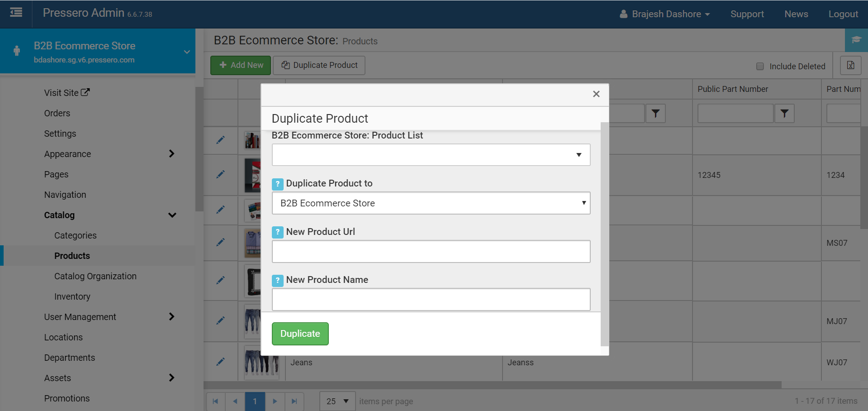Click page number 1 button
868x411 pixels.
pos(255,401)
